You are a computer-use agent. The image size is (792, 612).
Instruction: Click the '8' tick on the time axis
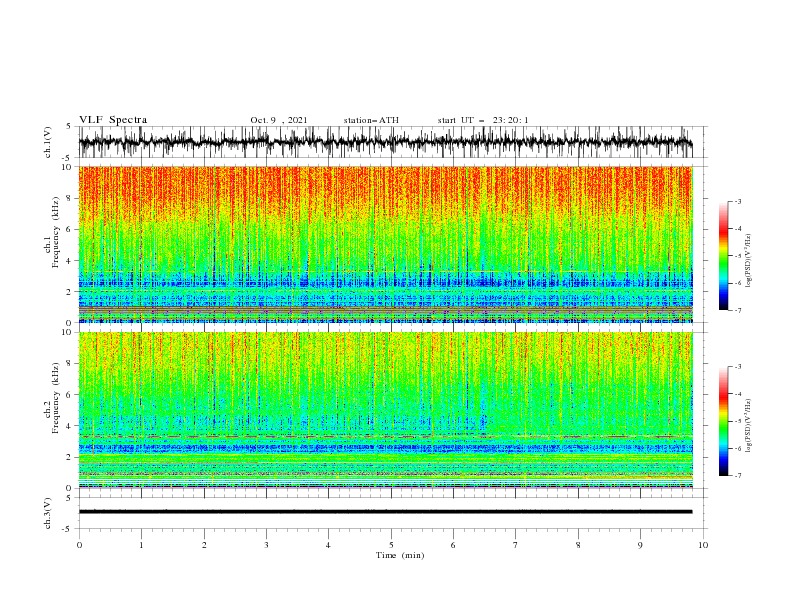coord(578,545)
